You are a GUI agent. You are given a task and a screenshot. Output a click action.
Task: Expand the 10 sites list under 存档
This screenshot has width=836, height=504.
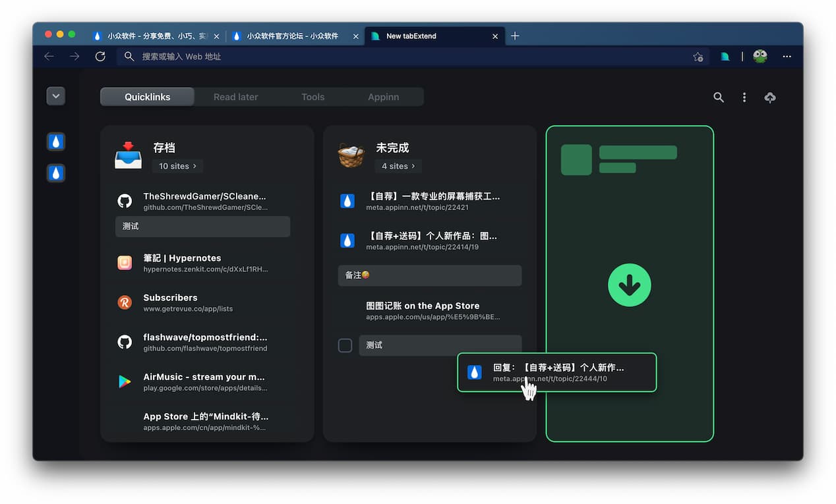[177, 166]
